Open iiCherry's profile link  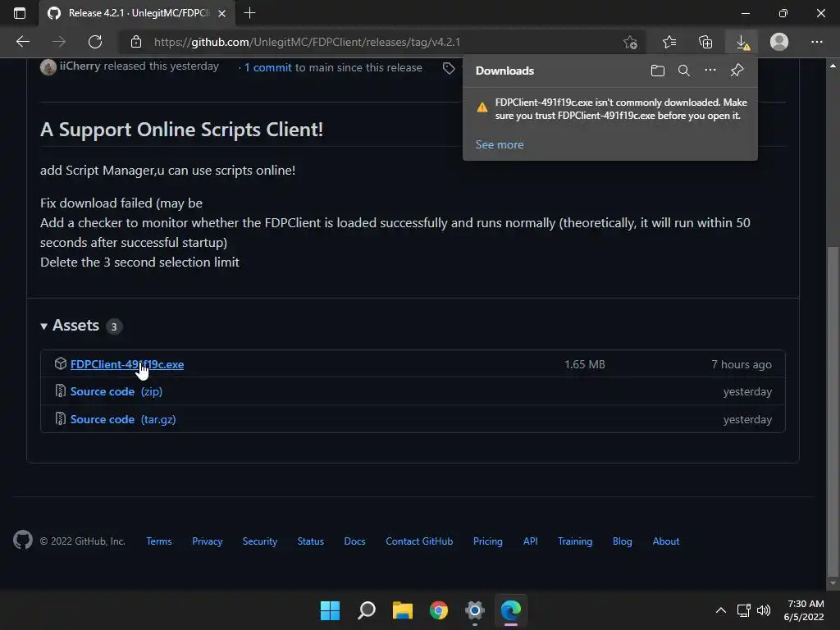[80, 66]
